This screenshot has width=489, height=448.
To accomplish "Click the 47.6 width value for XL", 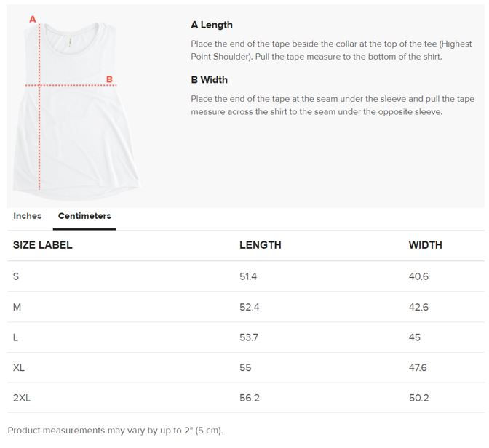I will [418, 368].
